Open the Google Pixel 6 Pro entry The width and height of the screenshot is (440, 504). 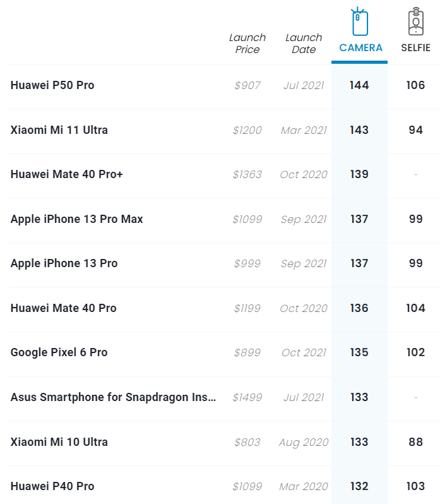tap(59, 352)
